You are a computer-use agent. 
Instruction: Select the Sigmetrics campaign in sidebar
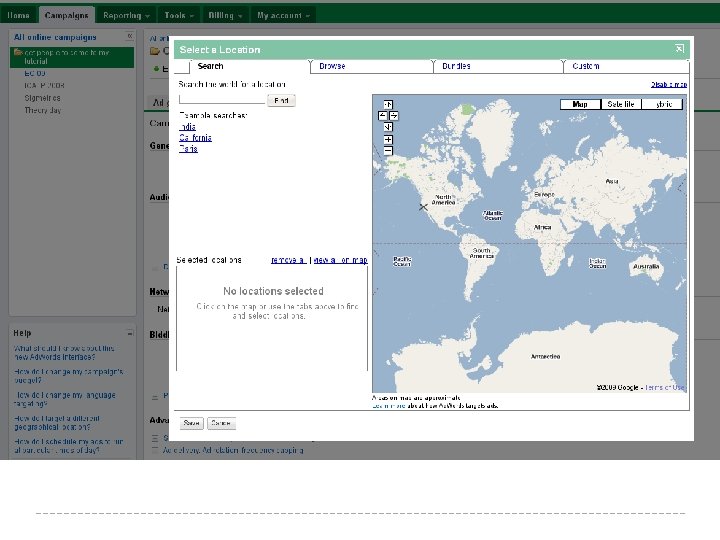coord(42,98)
